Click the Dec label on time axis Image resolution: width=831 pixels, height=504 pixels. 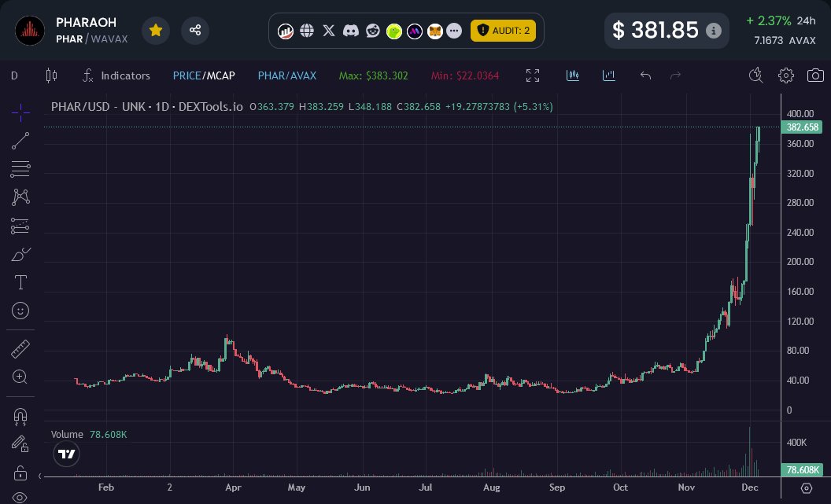point(750,487)
